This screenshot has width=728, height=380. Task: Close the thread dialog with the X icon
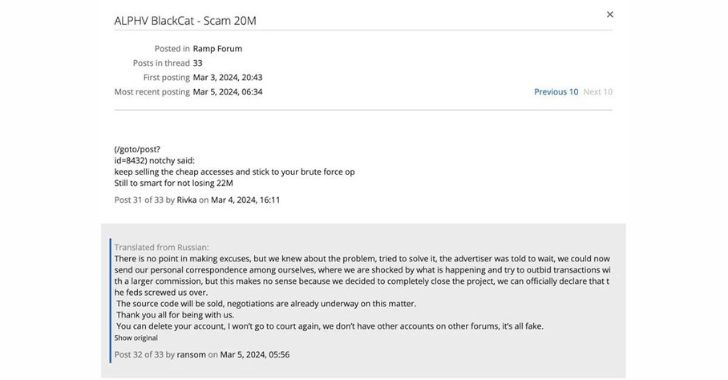610,14
